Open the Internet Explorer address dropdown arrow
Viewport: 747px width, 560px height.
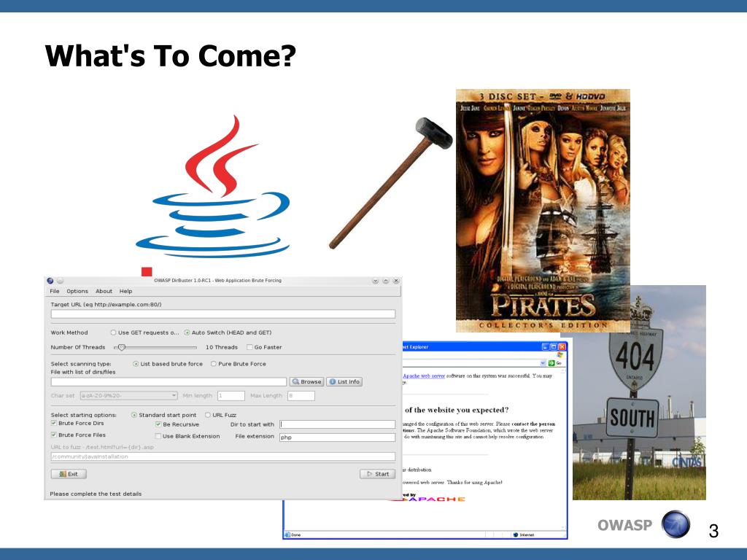[x=543, y=363]
